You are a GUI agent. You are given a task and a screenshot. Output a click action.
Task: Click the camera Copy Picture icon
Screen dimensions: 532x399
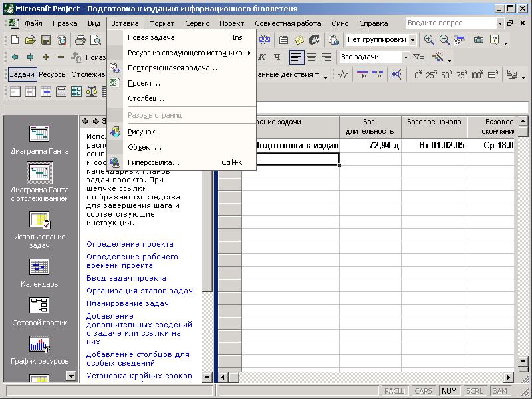[479, 40]
